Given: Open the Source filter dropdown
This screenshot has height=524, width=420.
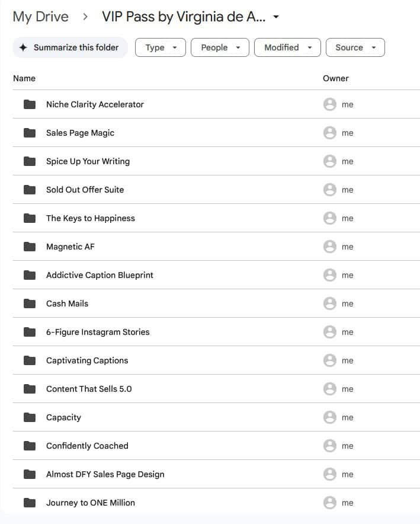Looking at the screenshot, I should (x=355, y=47).
